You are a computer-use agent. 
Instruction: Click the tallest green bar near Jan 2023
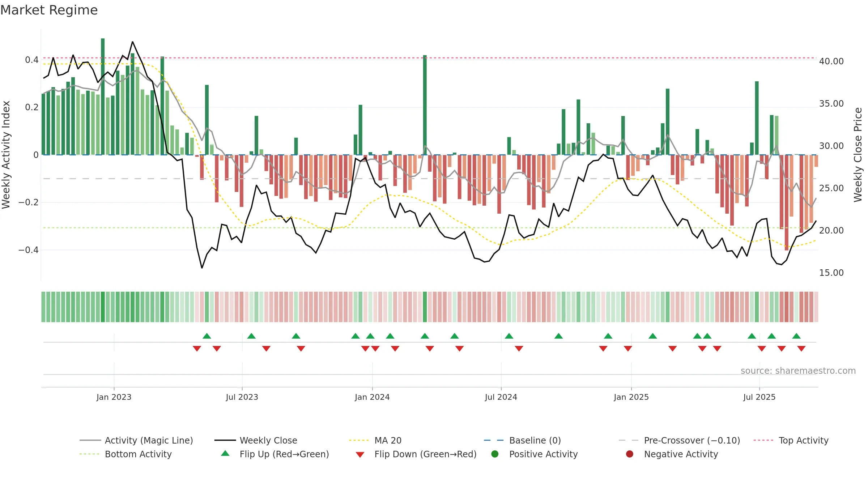(x=103, y=97)
